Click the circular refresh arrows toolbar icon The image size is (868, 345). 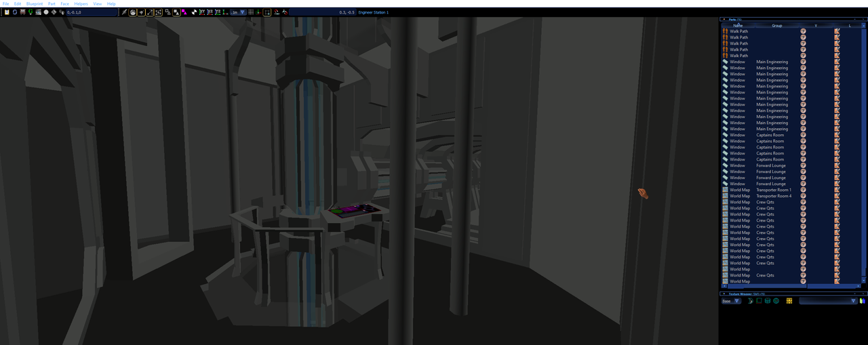click(x=15, y=12)
